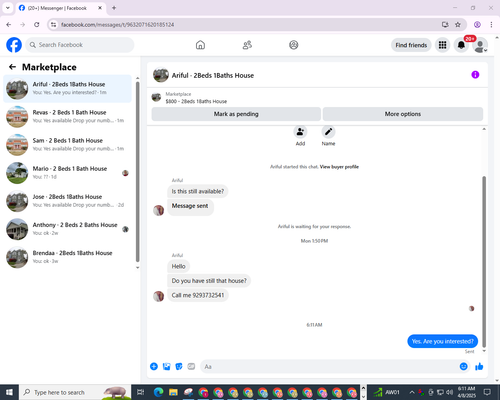Screen dimensions: 500x400
Task: Open Brendaa 2Beds 1Baths House chat
Action: click(x=67, y=257)
